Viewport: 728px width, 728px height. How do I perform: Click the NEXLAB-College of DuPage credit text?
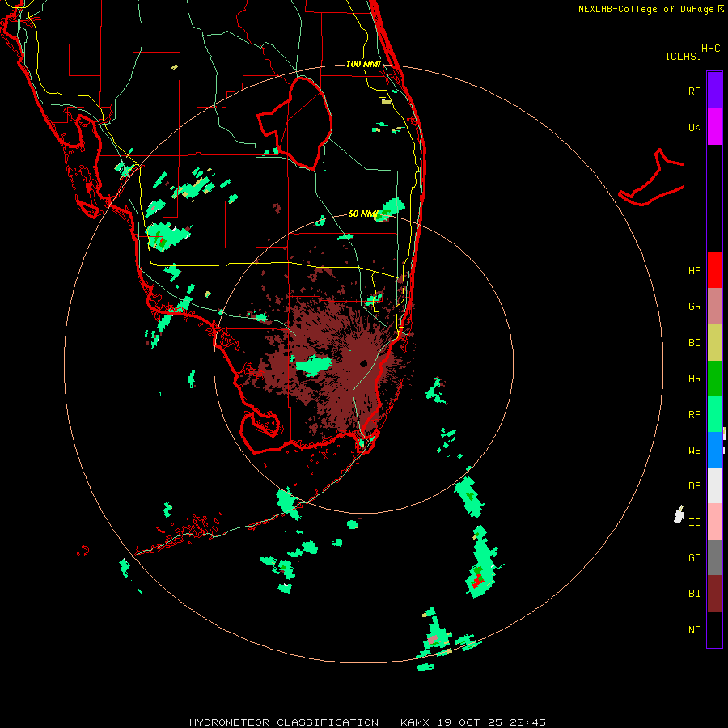coord(645,9)
